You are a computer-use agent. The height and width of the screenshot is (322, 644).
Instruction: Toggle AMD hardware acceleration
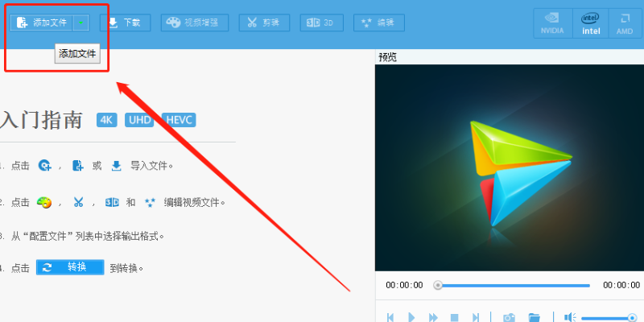coord(625,23)
